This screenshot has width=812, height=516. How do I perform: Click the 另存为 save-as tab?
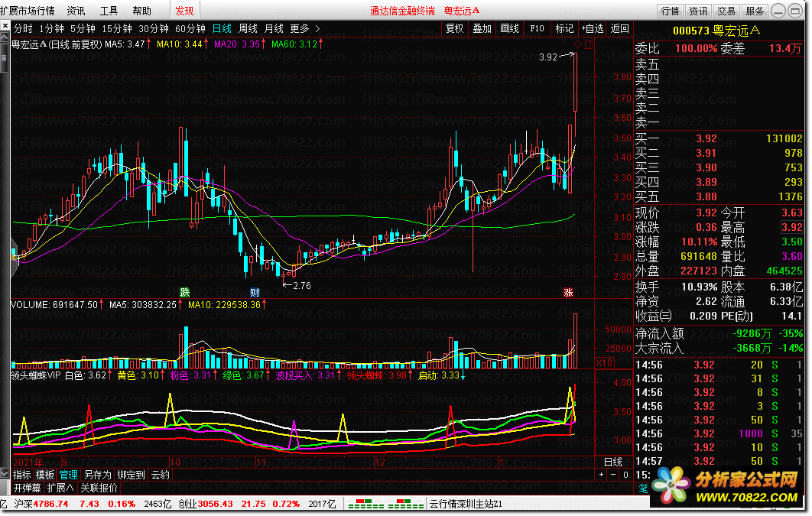click(97, 475)
